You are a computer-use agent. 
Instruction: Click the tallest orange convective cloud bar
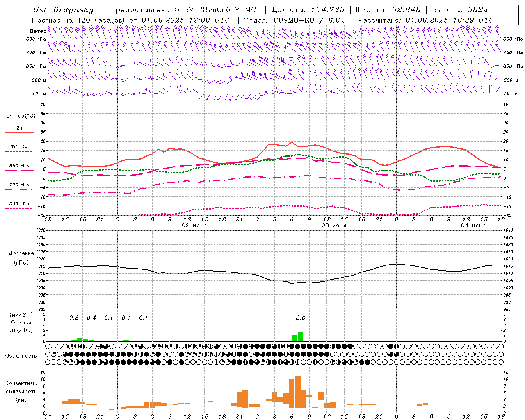(298, 392)
